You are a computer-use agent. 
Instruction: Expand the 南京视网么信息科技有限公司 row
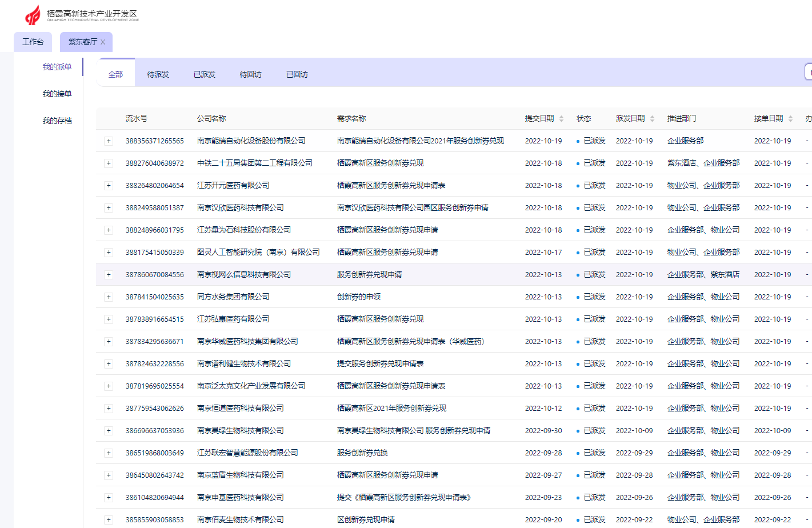point(109,275)
